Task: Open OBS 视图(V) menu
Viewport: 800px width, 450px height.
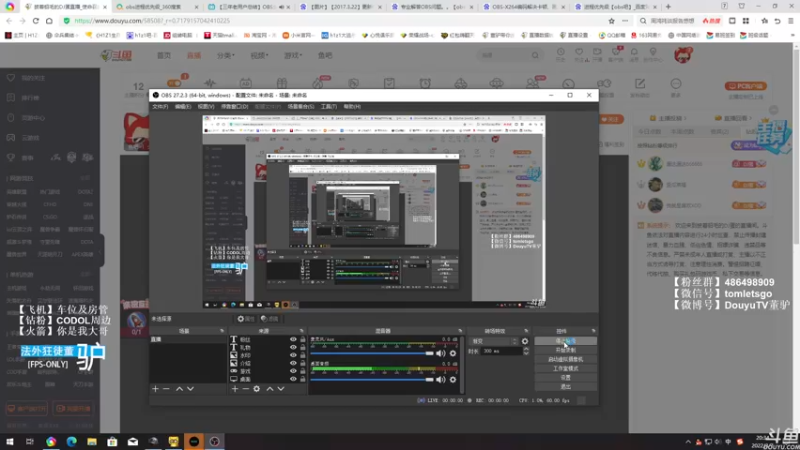Action: click(206, 107)
